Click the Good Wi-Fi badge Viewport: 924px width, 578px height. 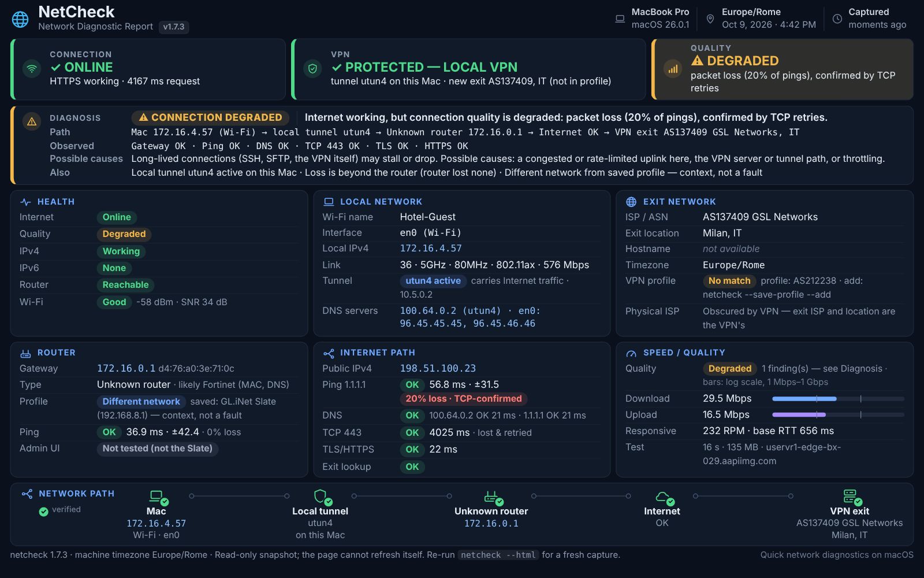click(x=114, y=302)
